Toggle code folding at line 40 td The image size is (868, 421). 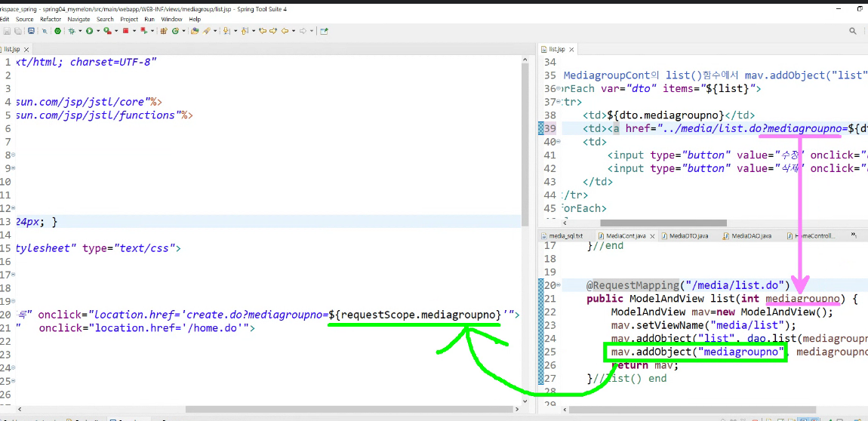click(559, 142)
